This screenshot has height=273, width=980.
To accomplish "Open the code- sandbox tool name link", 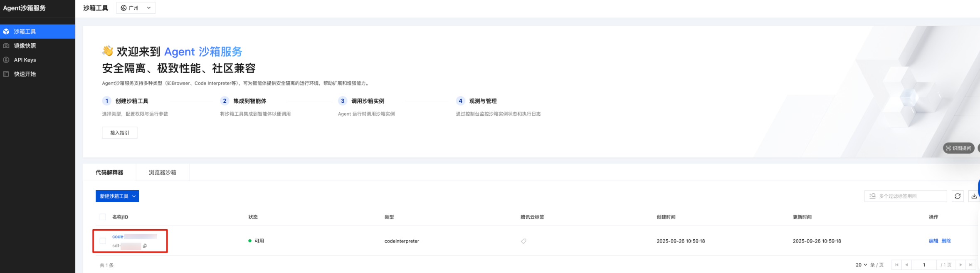I will click(x=135, y=236).
